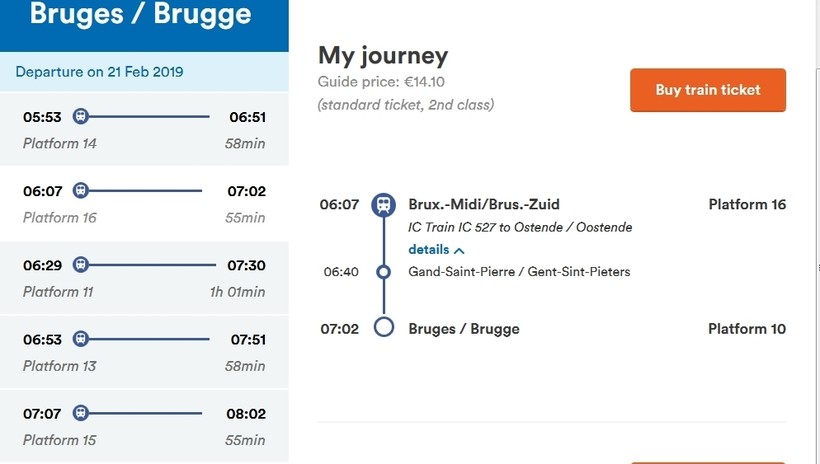Viewport: 820px width, 464px height.
Task: Click train icon on 06:53 departure
Action: 81,339
